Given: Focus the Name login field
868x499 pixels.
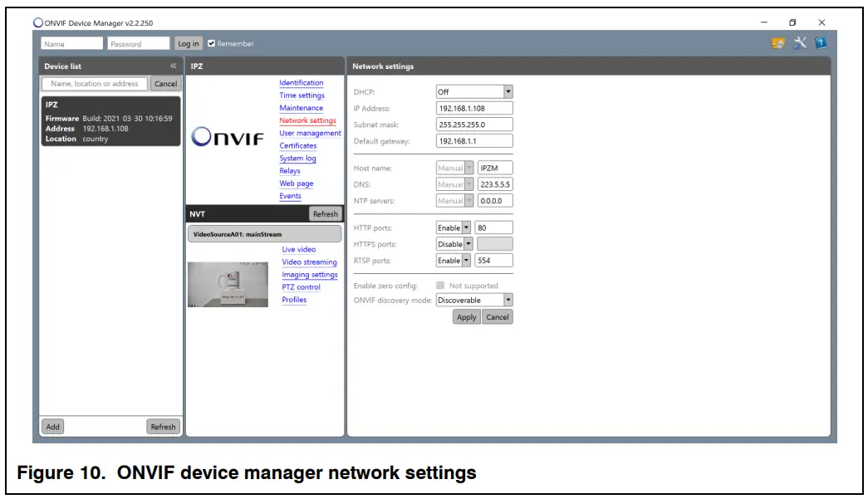Looking at the screenshot, I should point(72,44).
